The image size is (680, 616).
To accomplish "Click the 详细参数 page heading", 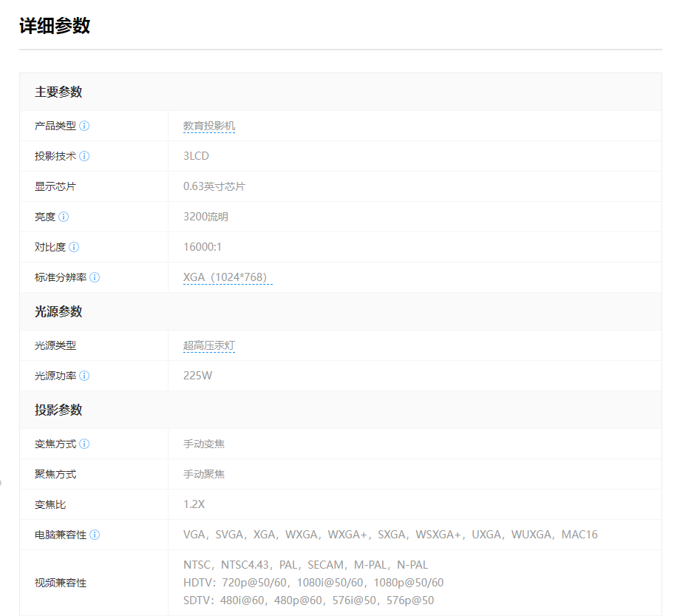I will [55, 26].
